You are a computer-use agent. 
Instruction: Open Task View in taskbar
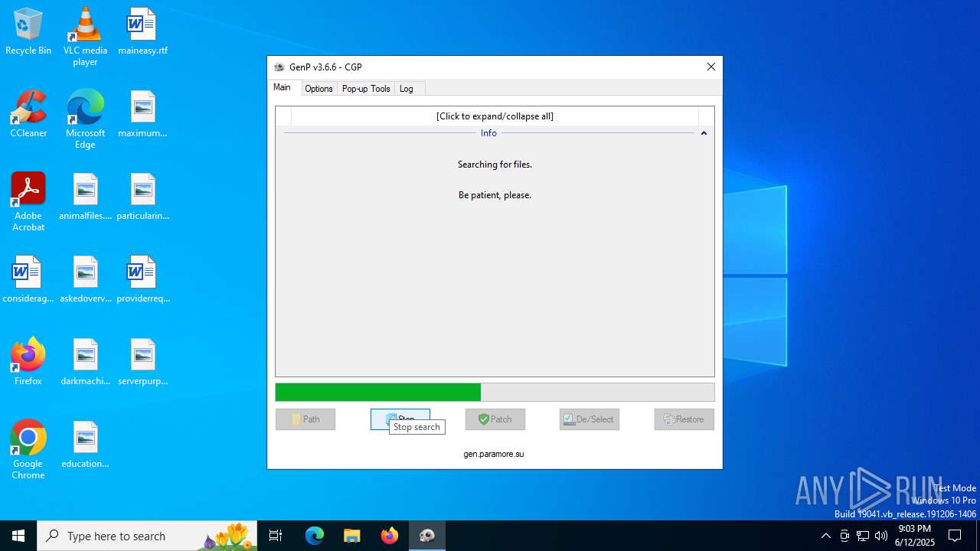pos(276,536)
